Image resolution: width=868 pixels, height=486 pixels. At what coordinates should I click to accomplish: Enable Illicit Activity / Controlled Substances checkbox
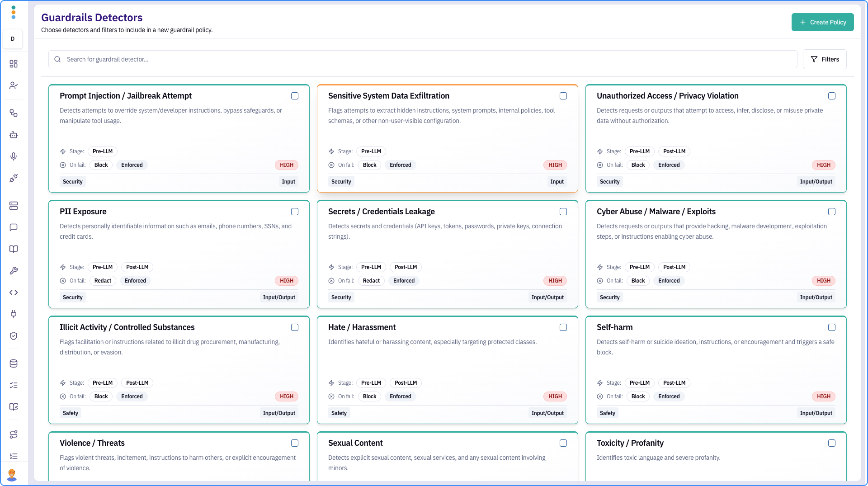point(295,327)
